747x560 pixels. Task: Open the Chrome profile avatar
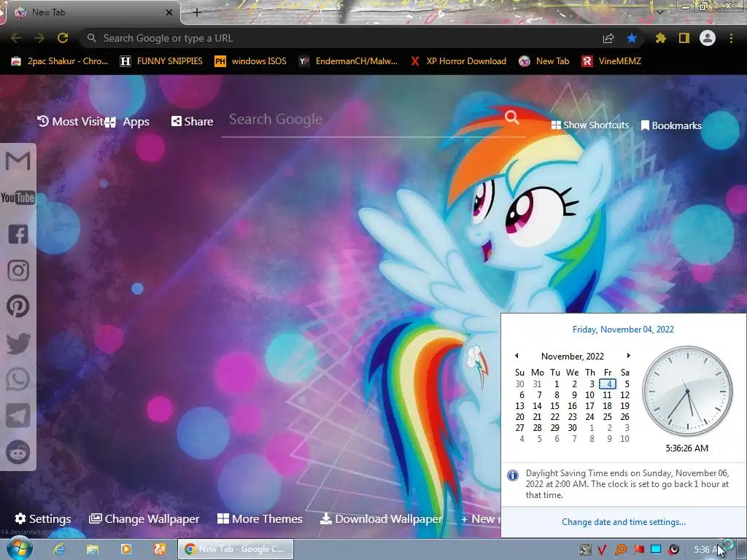708,38
